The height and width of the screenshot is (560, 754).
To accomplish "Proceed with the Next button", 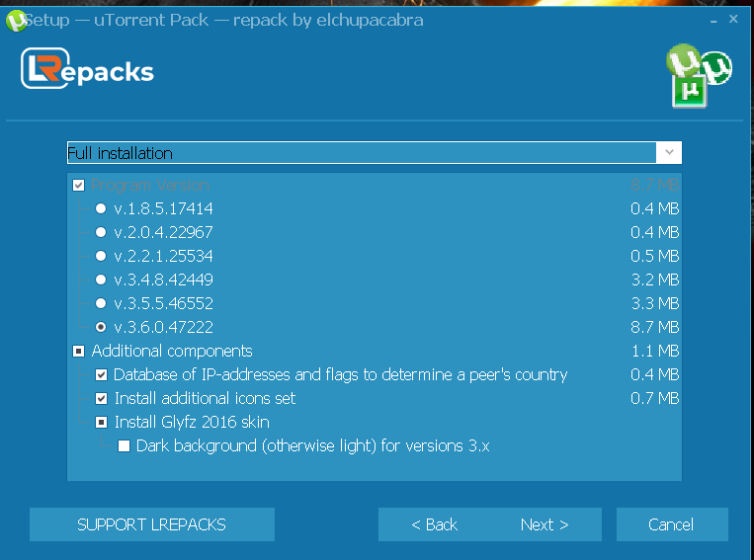I will (x=545, y=524).
